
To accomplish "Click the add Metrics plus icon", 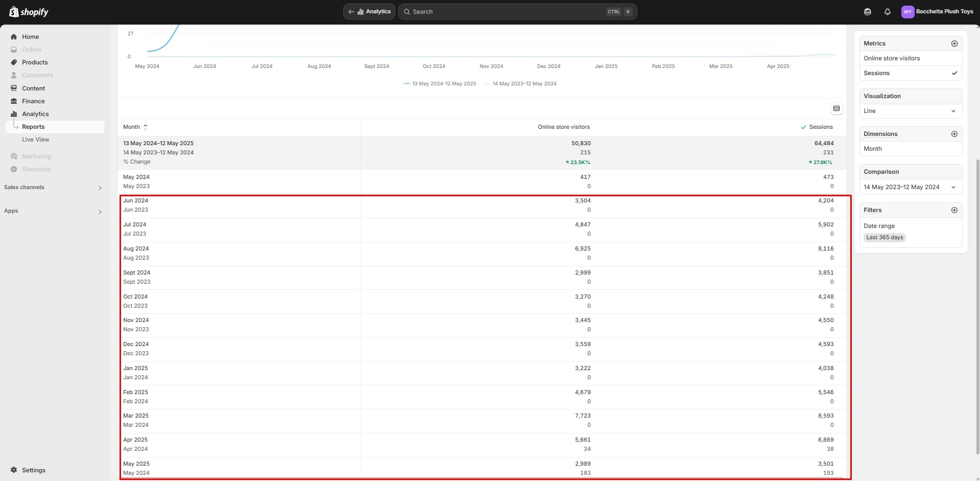I will point(954,43).
